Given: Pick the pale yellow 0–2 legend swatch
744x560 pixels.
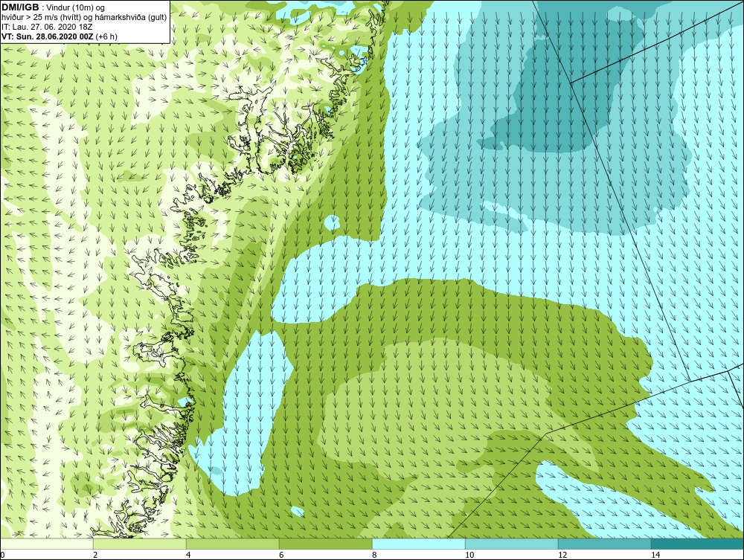Looking at the screenshot, I should [x=46, y=544].
